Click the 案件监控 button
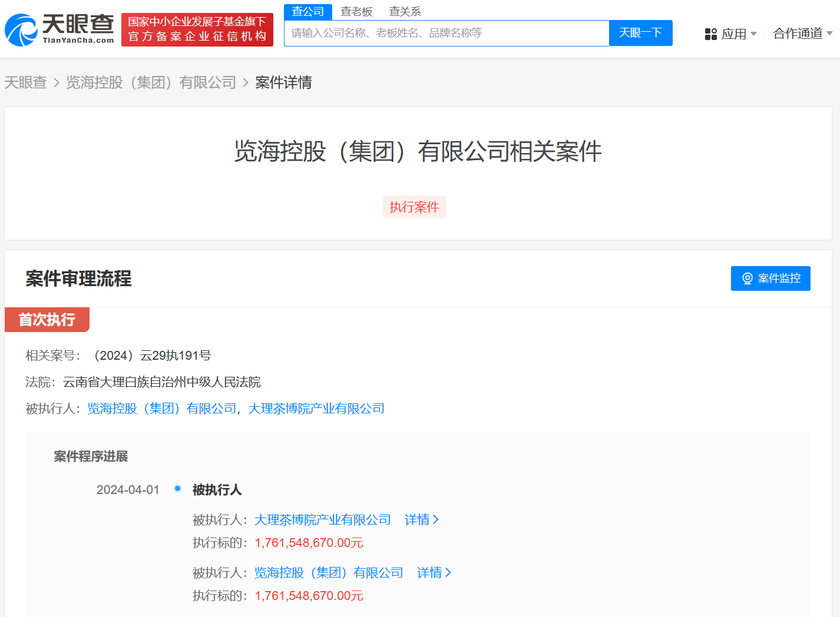840x617 pixels. 770,278
